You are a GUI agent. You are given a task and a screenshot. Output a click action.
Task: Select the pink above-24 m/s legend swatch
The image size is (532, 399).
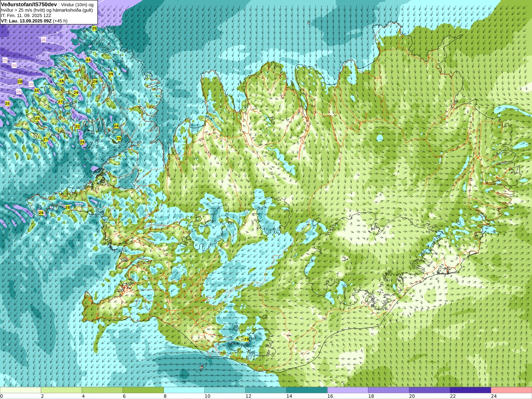[x=512, y=390]
